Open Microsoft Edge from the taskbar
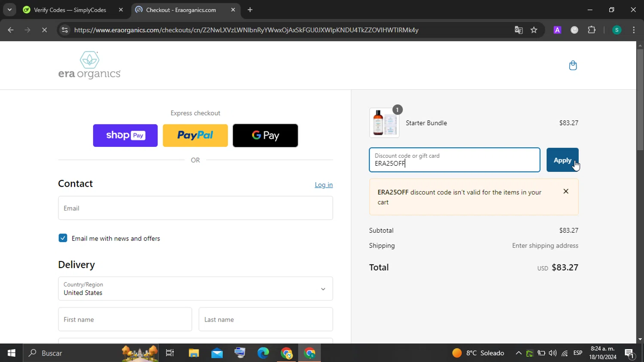Viewport: 644px width, 362px height. [263, 353]
